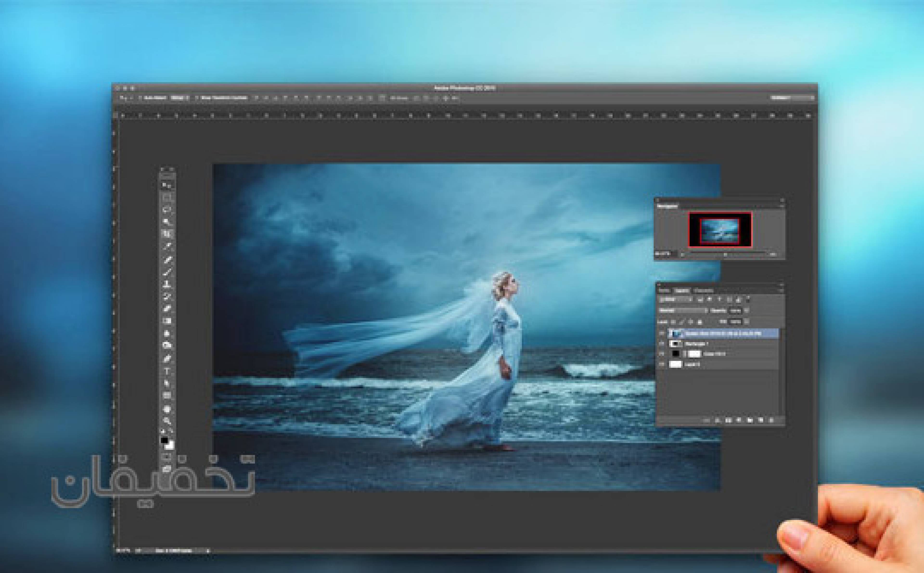Select the Horizontal Type tool
The width and height of the screenshot is (924, 573).
tap(167, 371)
